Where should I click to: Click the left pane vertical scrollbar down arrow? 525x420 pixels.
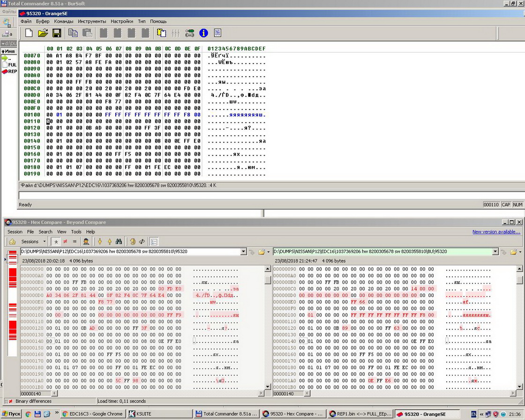click(x=268, y=387)
